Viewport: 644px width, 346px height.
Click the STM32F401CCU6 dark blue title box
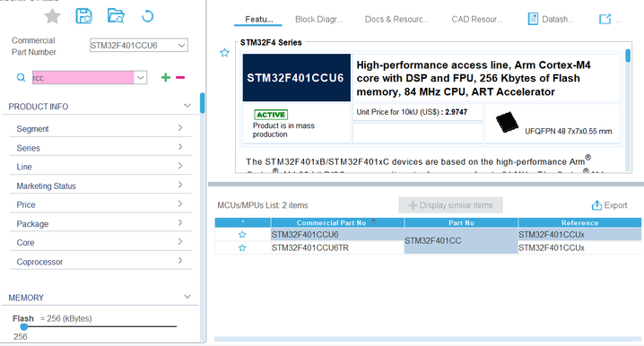(297, 78)
